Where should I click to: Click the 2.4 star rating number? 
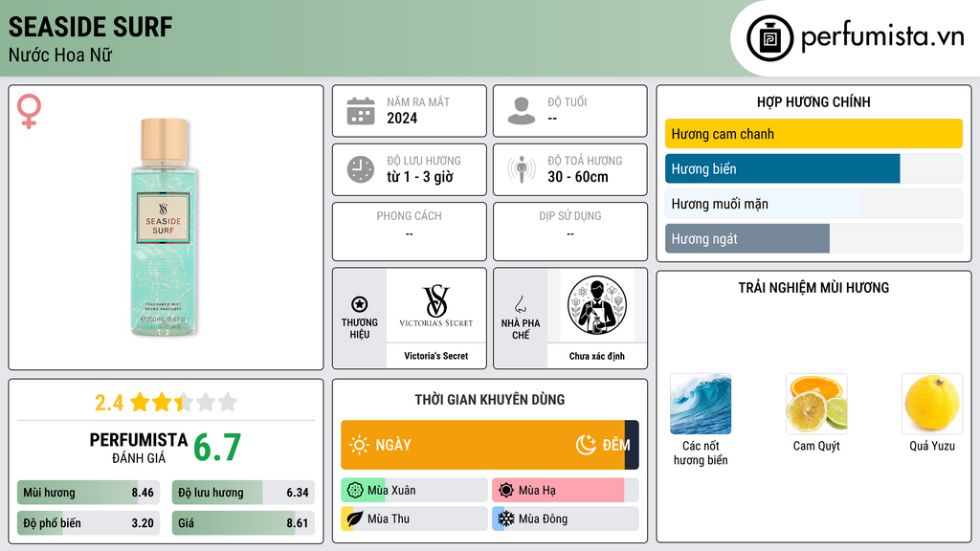click(109, 403)
